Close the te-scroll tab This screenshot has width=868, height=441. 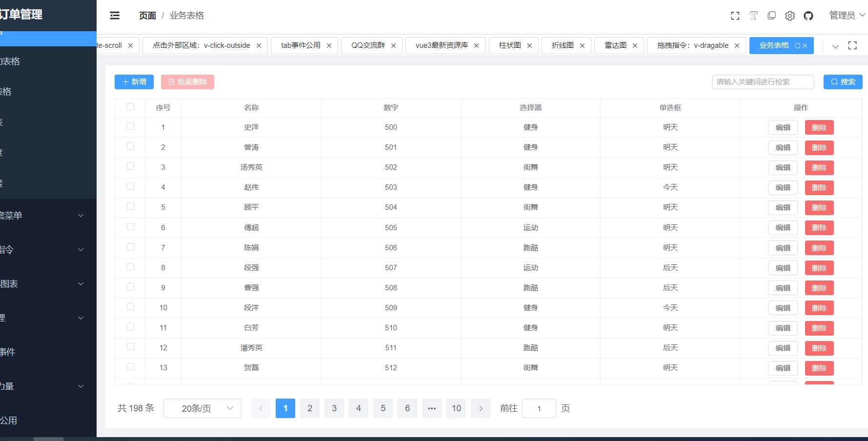(x=130, y=45)
